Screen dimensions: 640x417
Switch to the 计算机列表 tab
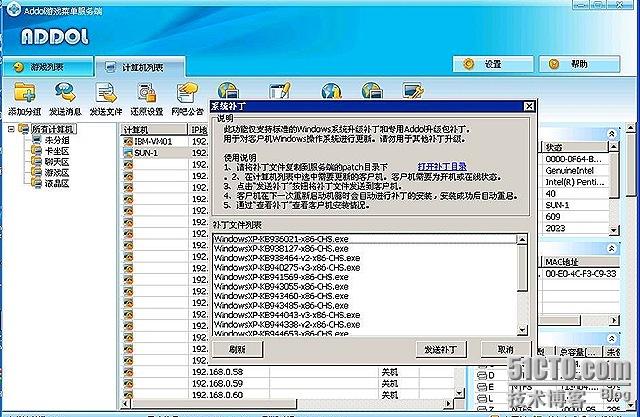pyautogui.click(x=140, y=67)
